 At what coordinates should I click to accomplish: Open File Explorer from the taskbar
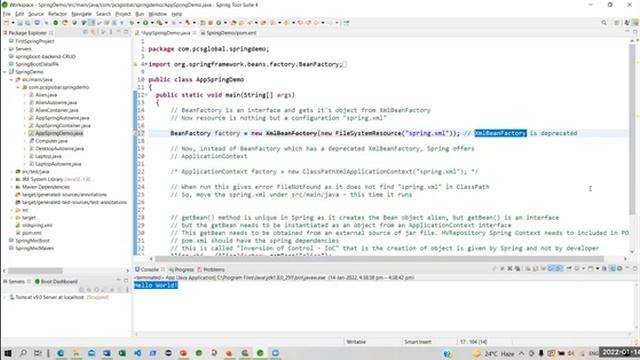[x=76, y=353]
